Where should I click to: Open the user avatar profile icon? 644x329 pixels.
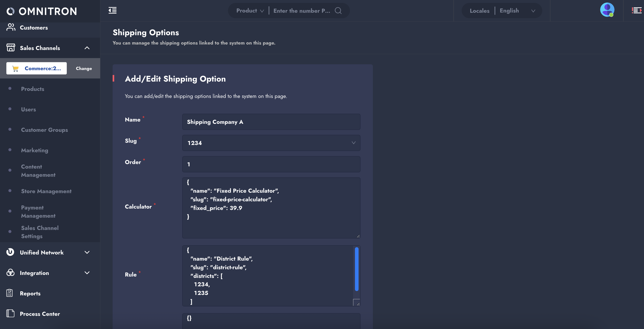607,10
